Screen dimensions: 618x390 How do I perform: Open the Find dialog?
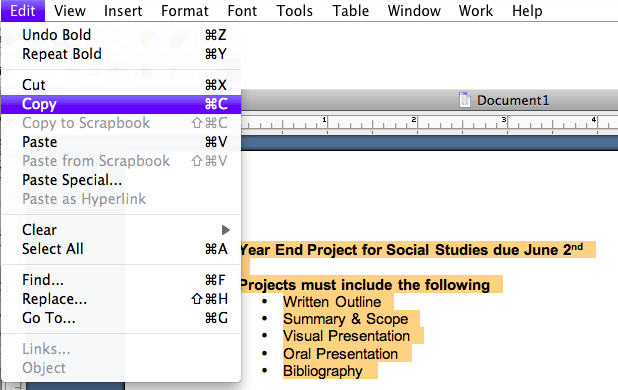(x=121, y=280)
